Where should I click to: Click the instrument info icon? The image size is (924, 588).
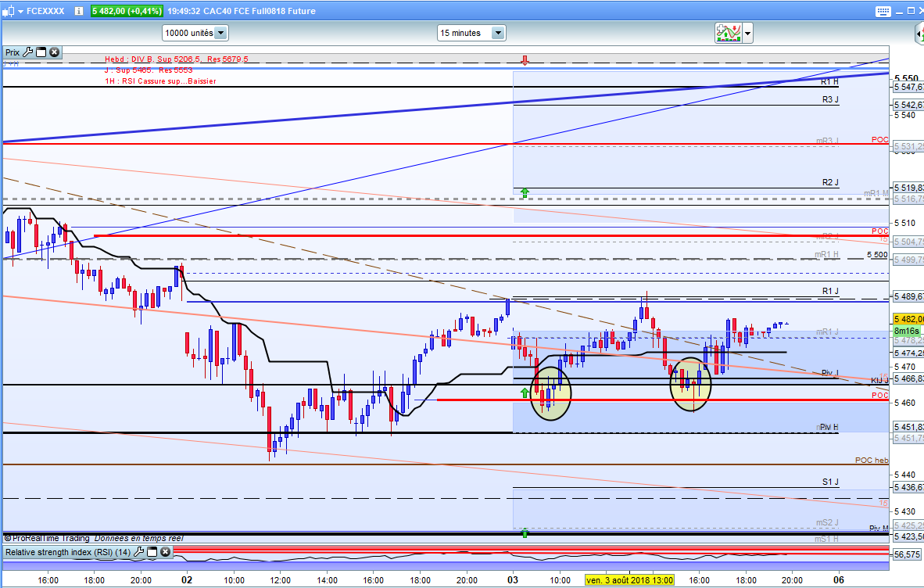78,11
